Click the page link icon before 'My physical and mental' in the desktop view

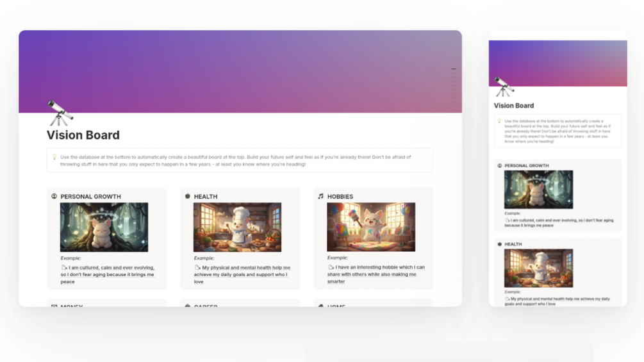[197, 267]
